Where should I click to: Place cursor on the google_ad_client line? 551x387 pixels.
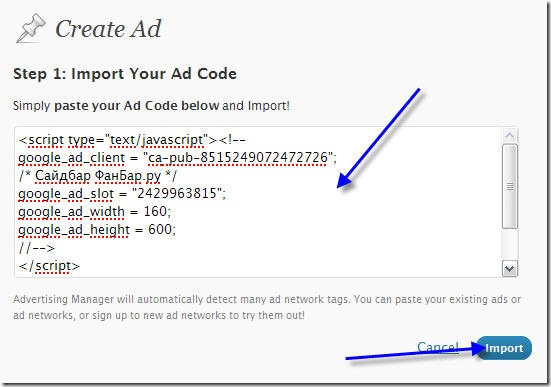click(x=177, y=158)
